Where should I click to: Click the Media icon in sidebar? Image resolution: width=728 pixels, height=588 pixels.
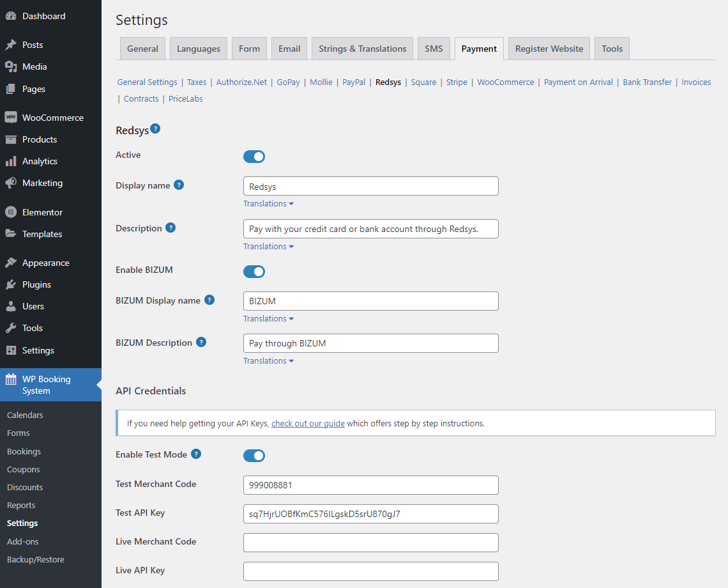[11, 67]
